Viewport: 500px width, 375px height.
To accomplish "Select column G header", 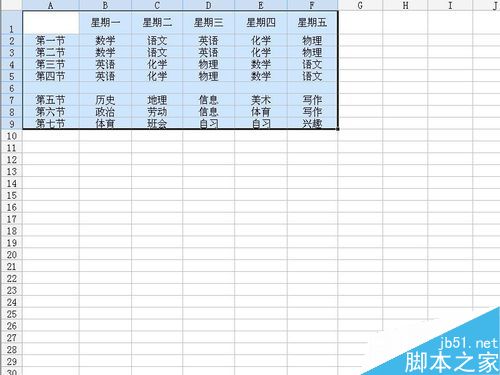I will coord(360,5).
